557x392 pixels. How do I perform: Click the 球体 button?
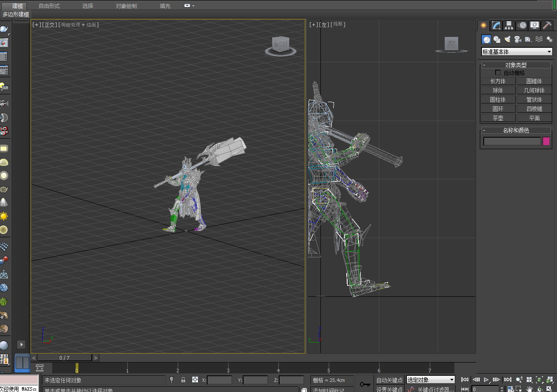(x=498, y=90)
